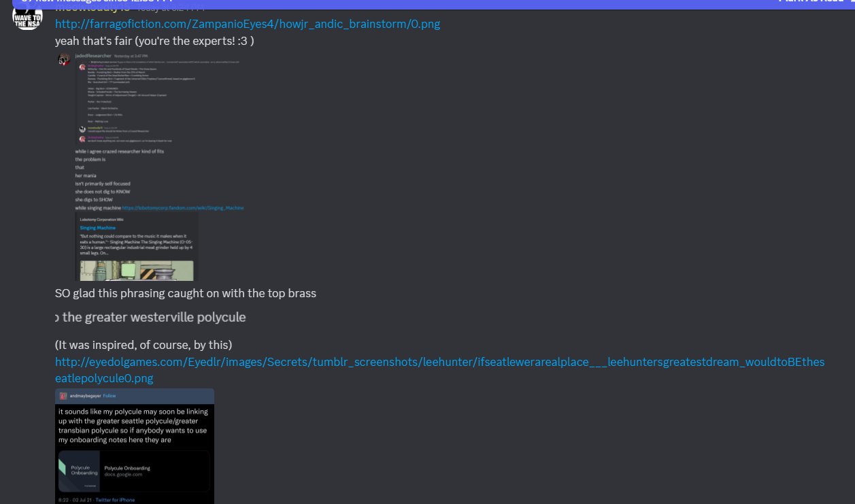Viewport: 855px width, 504px height.
Task: Jump to unread via the new messages banner
Action: pos(95,2)
